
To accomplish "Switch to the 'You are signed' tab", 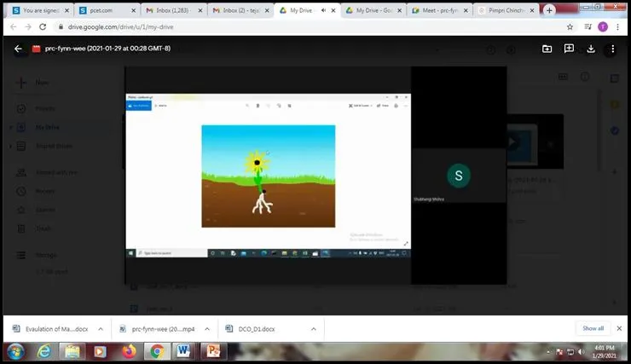I will (x=41, y=10).
